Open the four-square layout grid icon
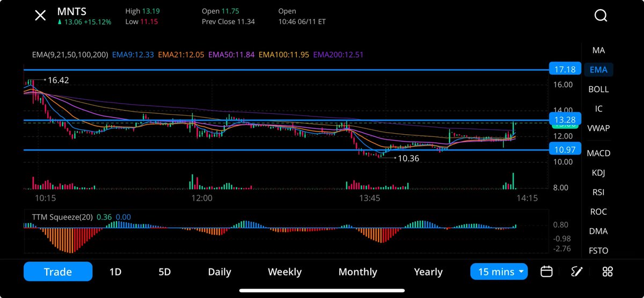 click(x=608, y=272)
